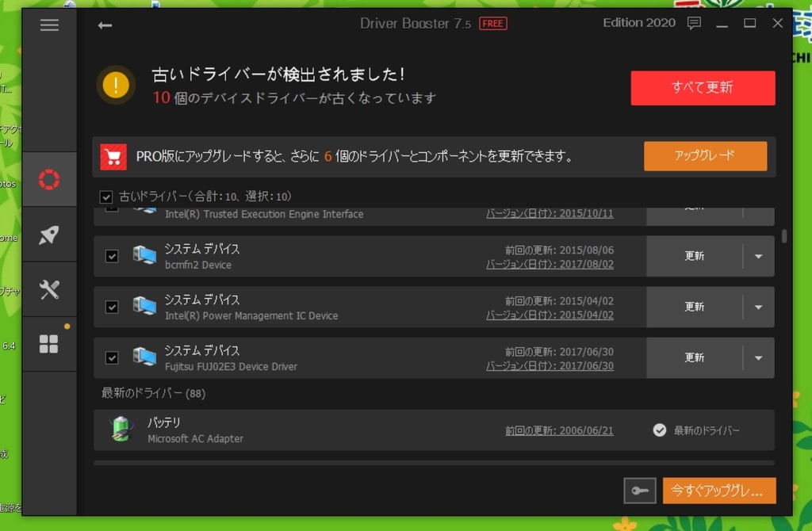Expand update options for bcmfn2 Device
The width and height of the screenshot is (812, 531).
[x=759, y=256]
